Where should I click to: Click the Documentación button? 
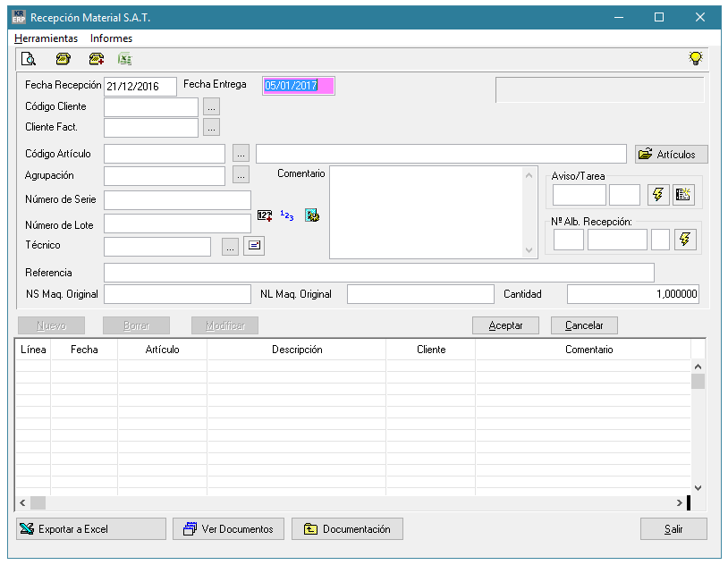(347, 528)
